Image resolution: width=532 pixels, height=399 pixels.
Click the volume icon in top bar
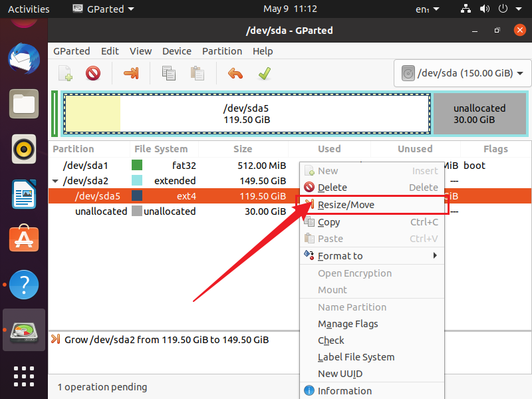coord(485,9)
